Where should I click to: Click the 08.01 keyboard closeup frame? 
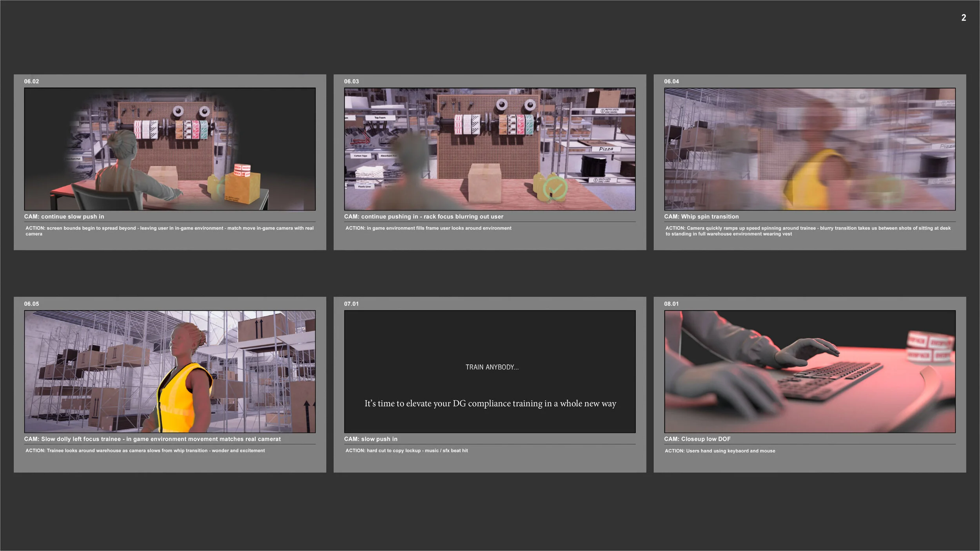click(x=809, y=372)
